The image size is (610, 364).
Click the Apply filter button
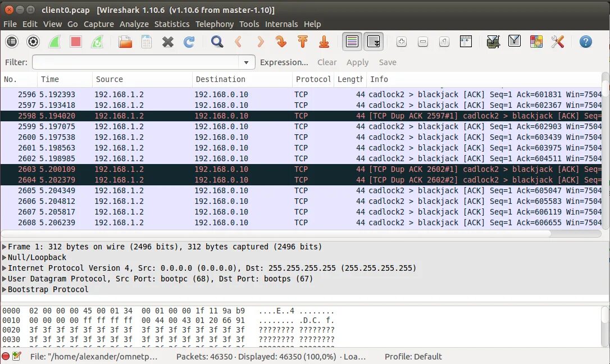point(358,62)
